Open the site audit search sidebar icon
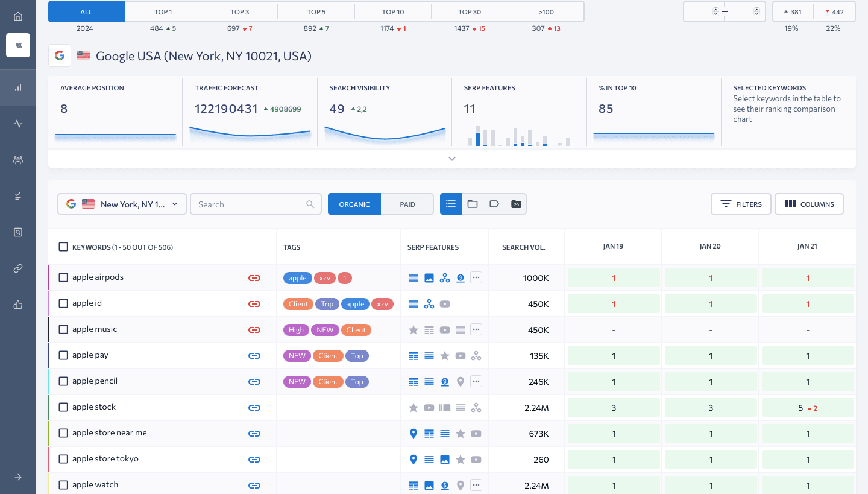The image size is (868, 494). (18, 232)
